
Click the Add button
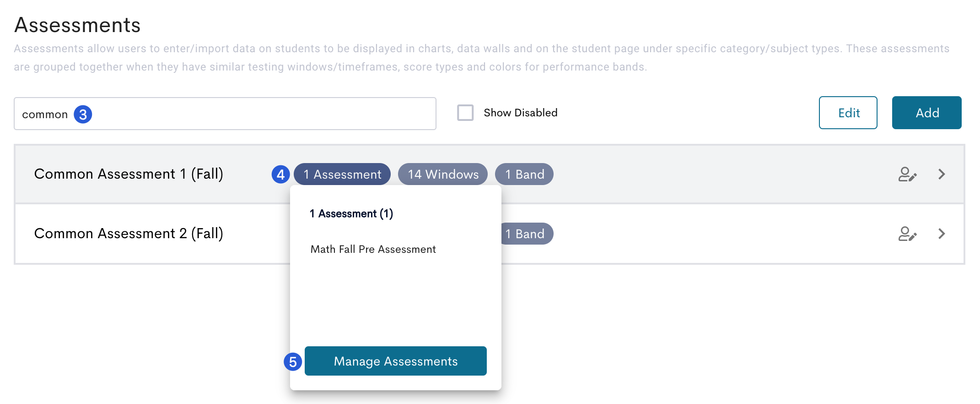[927, 113]
